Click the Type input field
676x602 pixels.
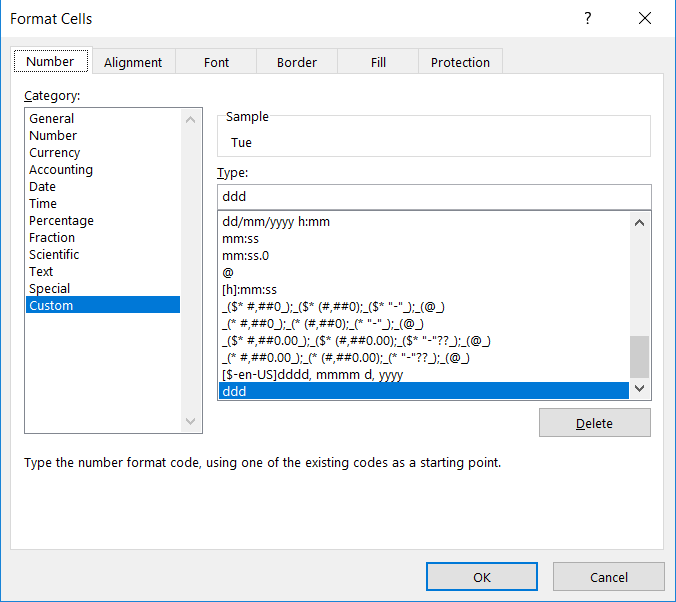click(x=433, y=196)
